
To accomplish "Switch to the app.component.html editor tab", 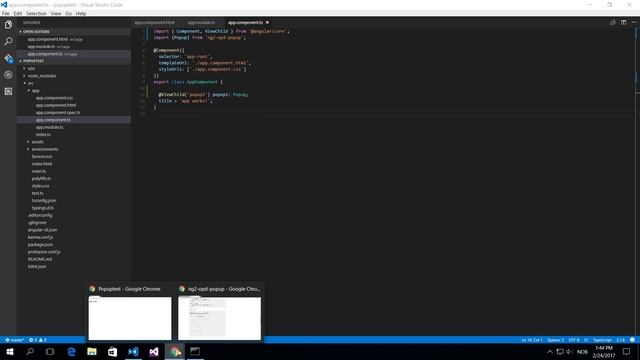I will click(155, 22).
